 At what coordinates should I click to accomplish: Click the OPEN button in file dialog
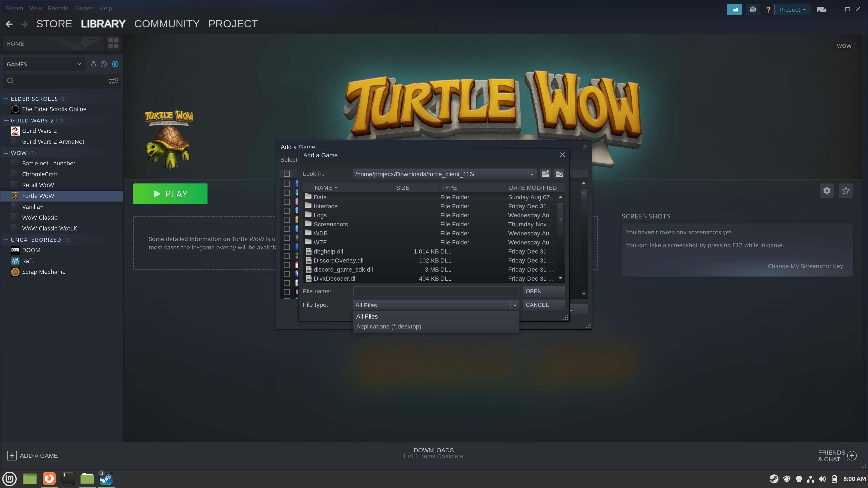pyautogui.click(x=543, y=291)
